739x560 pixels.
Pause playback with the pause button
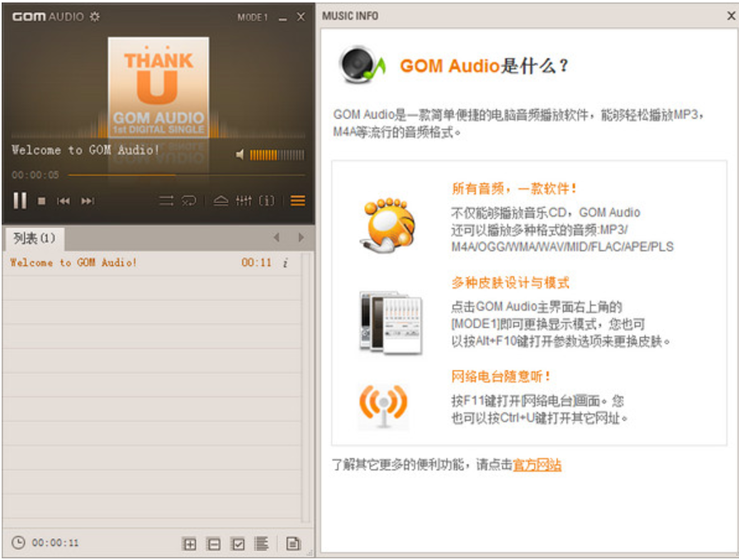pyautogui.click(x=20, y=198)
